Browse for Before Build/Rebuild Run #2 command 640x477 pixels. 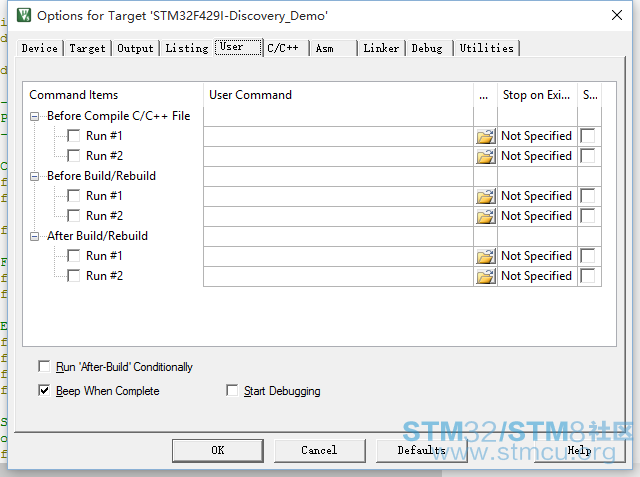pyautogui.click(x=485, y=216)
